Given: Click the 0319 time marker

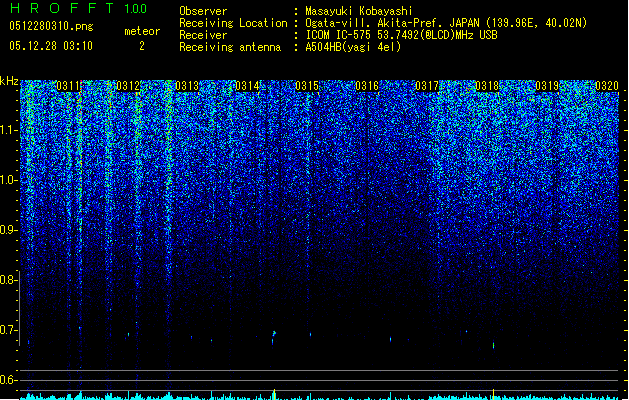Looking at the screenshot, I should [x=547, y=86].
